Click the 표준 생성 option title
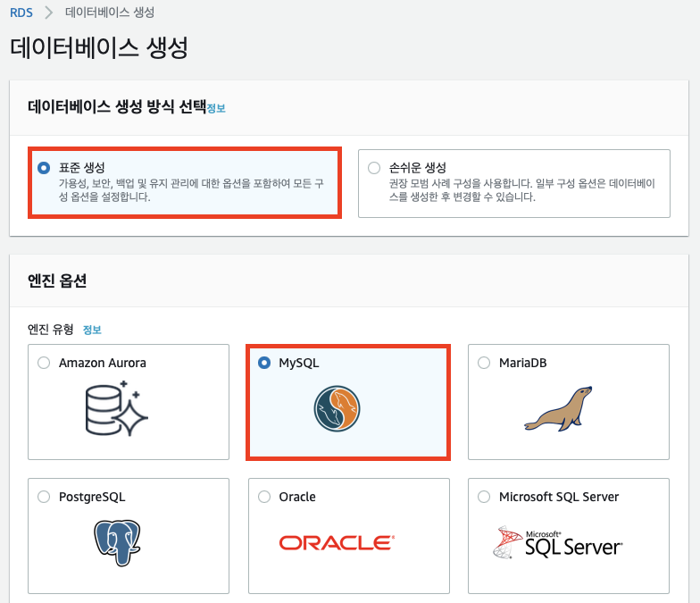Image resolution: width=700 pixels, height=603 pixels. [82, 168]
